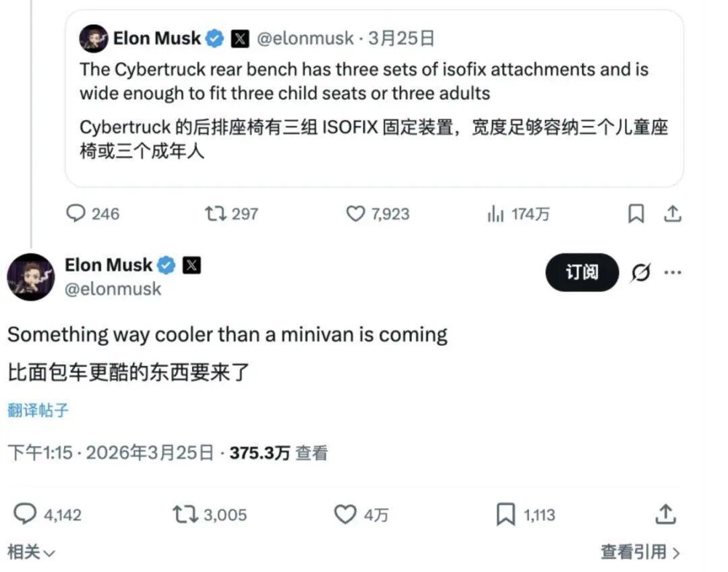Bookmark the Cybertruck bench tweet
The width and height of the screenshot is (728, 572).
pos(635,213)
